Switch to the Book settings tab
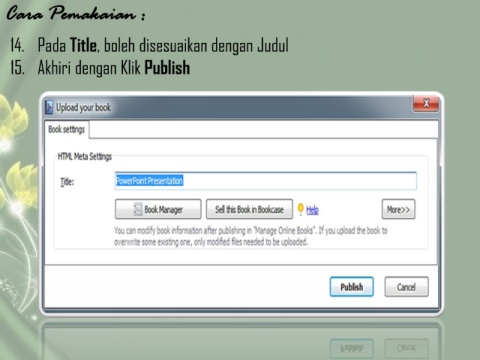This screenshot has height=360, width=480. click(x=67, y=129)
